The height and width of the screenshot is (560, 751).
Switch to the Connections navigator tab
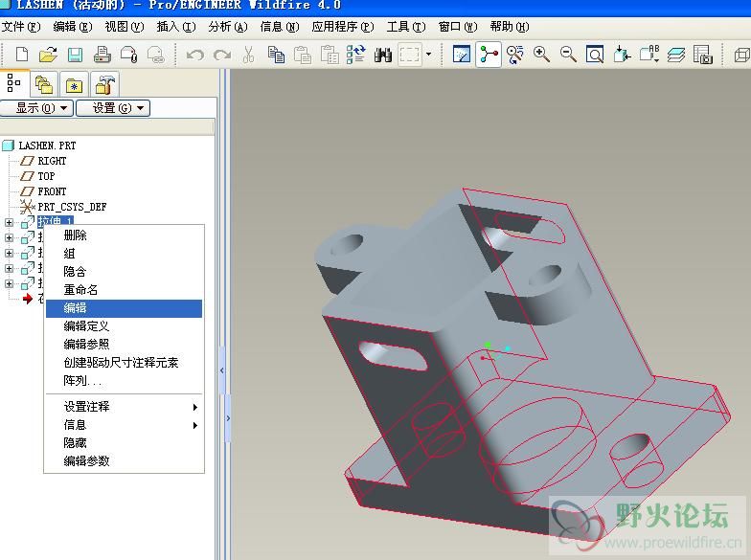click(103, 85)
